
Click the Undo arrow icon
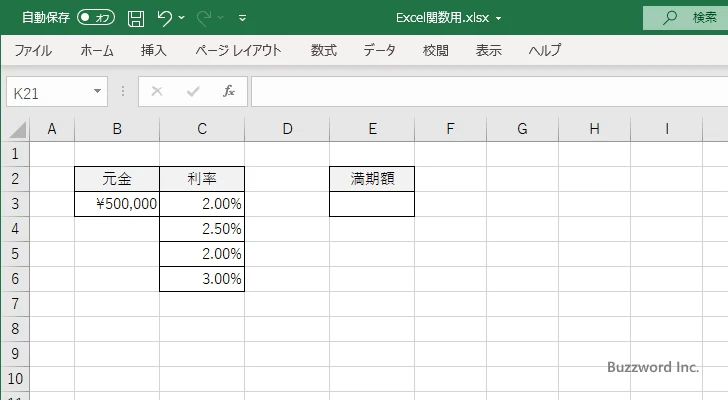(164, 18)
